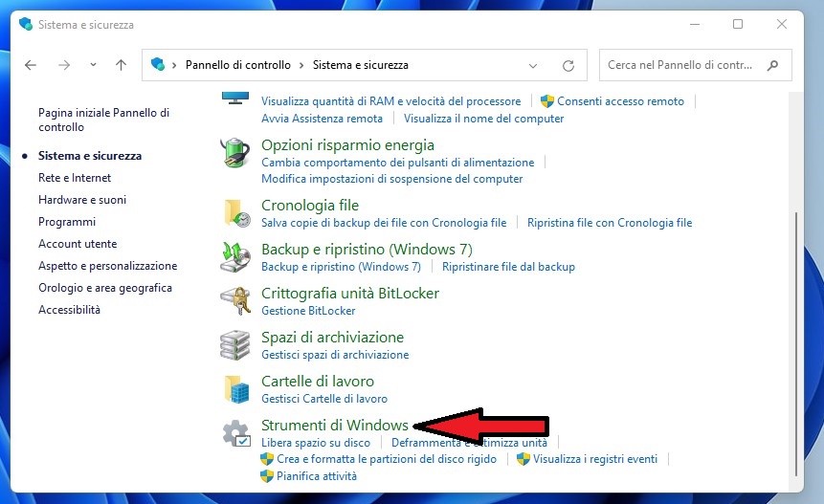This screenshot has height=504, width=824.
Task: Open Opzioni risparmio energia heading
Action: point(348,145)
